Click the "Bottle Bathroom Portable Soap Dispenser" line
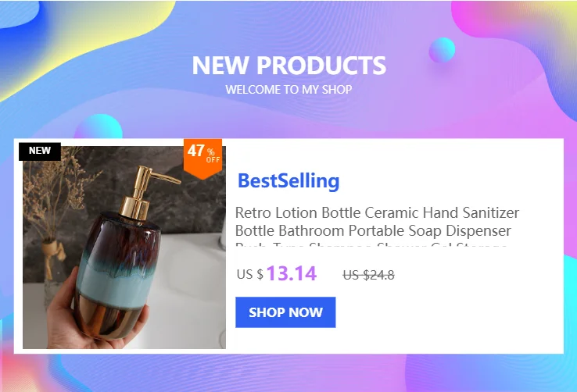 pos(373,230)
